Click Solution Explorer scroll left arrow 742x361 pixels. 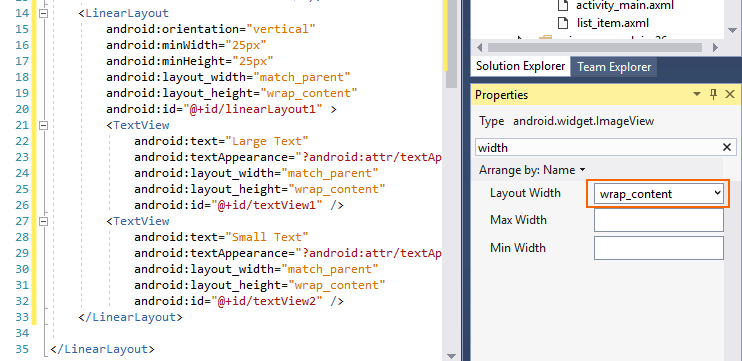pyautogui.click(x=479, y=48)
